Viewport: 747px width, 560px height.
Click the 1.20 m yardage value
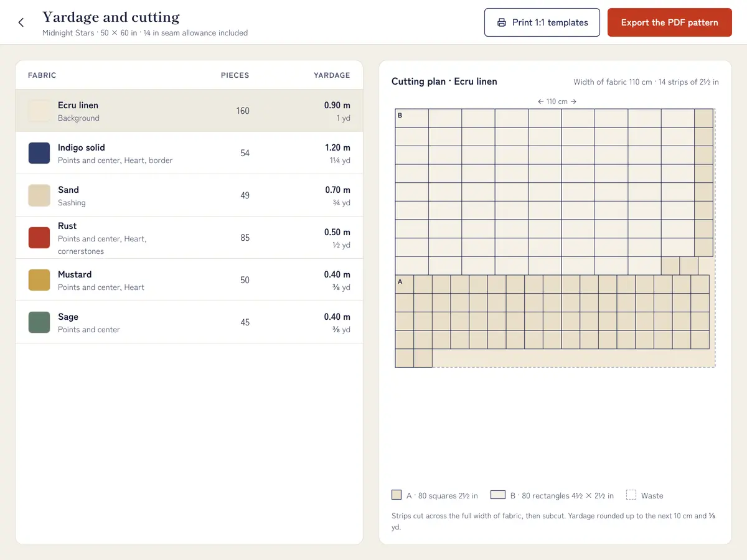click(337, 147)
